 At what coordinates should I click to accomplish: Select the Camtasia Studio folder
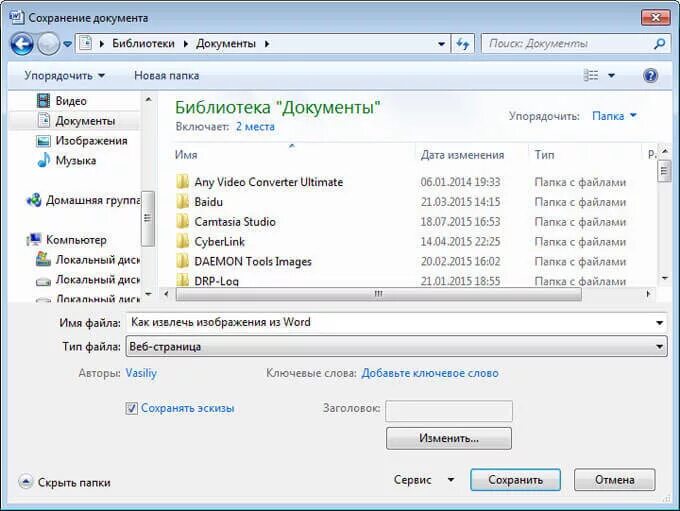click(235, 222)
